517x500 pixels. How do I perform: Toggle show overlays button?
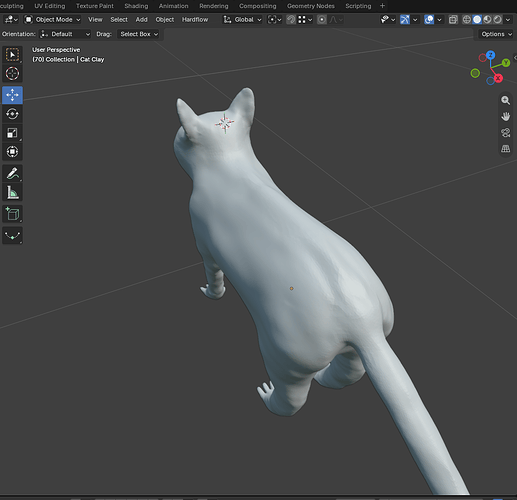(429, 20)
